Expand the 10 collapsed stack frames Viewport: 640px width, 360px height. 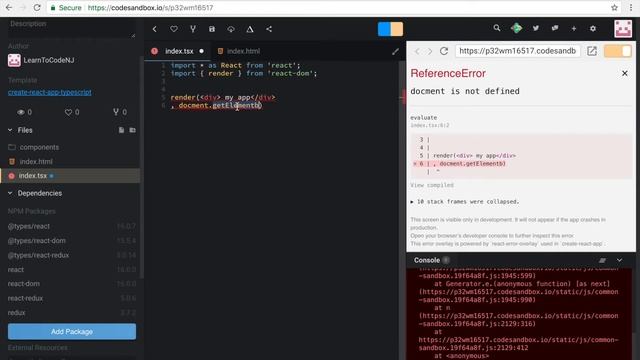coord(465,202)
